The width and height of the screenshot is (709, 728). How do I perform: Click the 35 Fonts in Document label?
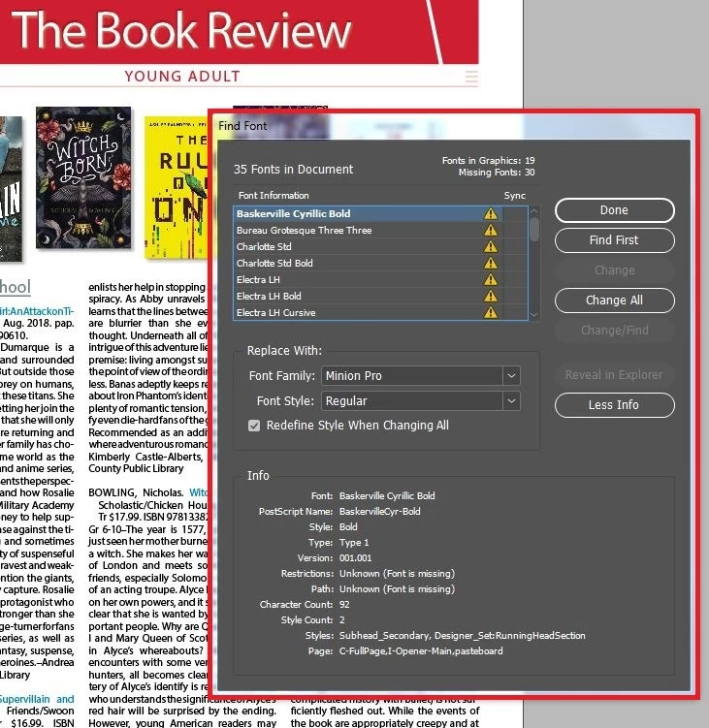293,170
